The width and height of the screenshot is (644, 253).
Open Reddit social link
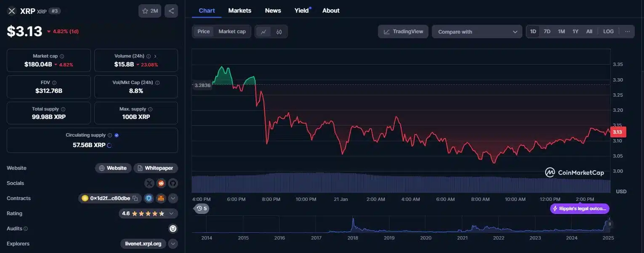click(161, 183)
